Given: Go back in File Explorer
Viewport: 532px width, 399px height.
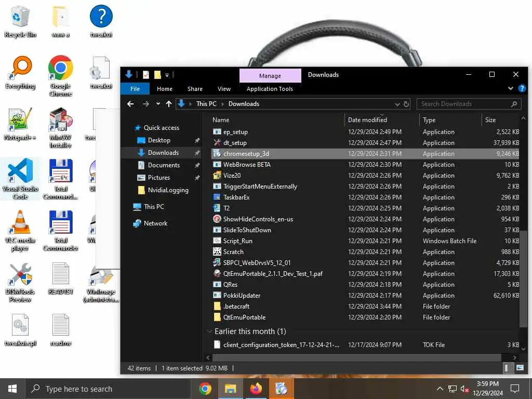Looking at the screenshot, I should [x=130, y=104].
